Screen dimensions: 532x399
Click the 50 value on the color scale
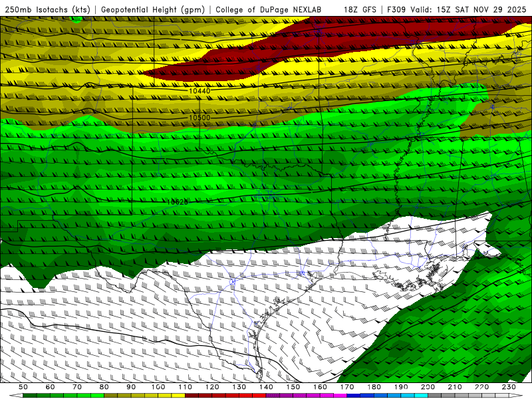point(23,387)
